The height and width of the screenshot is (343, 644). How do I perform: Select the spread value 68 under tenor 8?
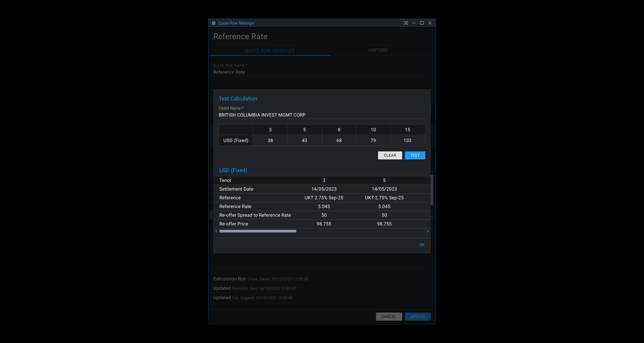tap(339, 140)
